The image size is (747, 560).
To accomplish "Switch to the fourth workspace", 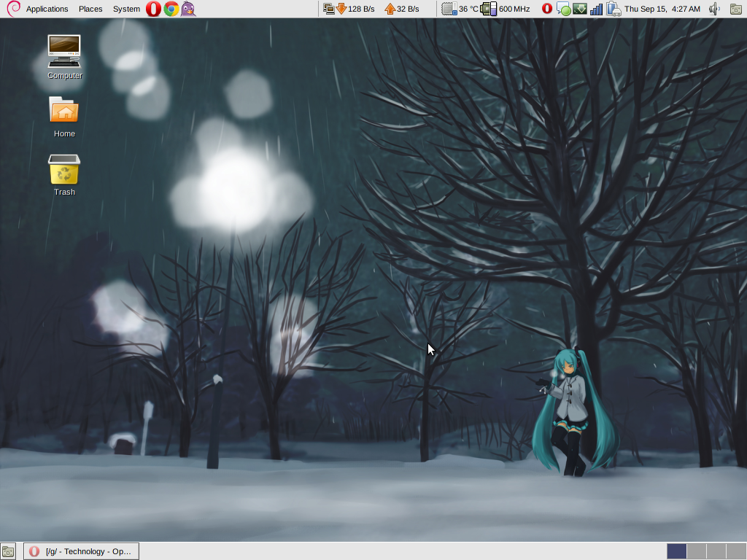I will 735,551.
